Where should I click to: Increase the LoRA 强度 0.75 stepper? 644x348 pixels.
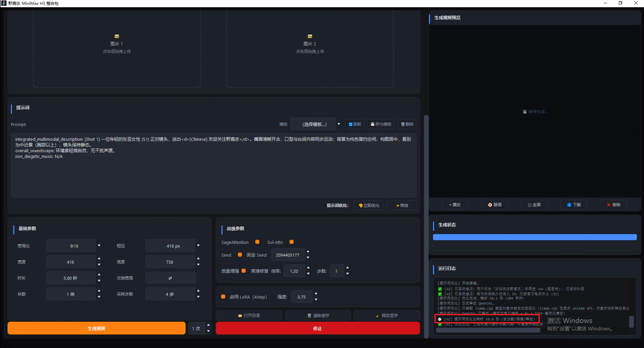316,293
